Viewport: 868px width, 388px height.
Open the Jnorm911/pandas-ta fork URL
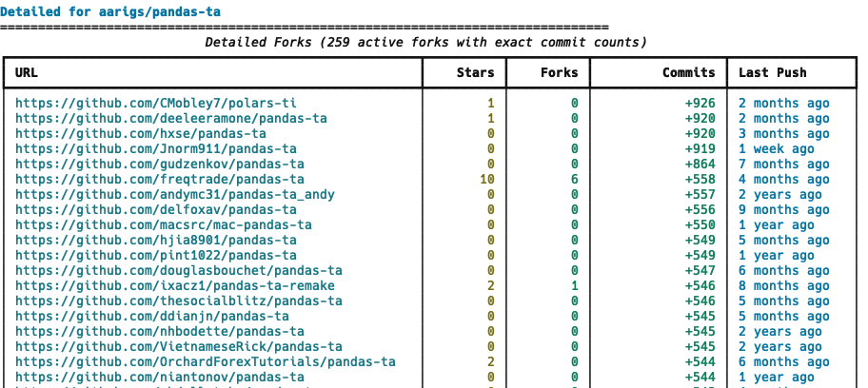[155, 149]
